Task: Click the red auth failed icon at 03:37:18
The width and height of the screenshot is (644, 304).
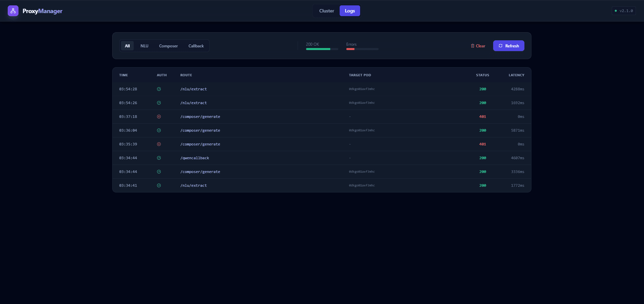Action: click(159, 117)
